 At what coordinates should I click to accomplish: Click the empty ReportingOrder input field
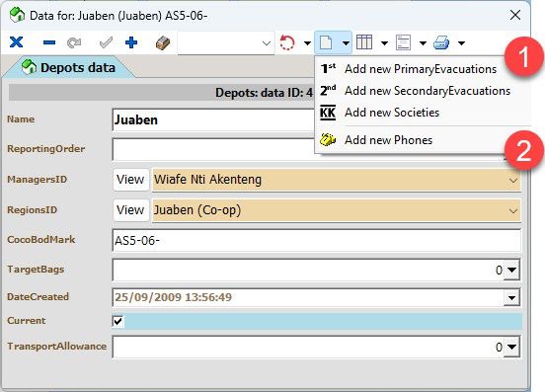point(213,149)
